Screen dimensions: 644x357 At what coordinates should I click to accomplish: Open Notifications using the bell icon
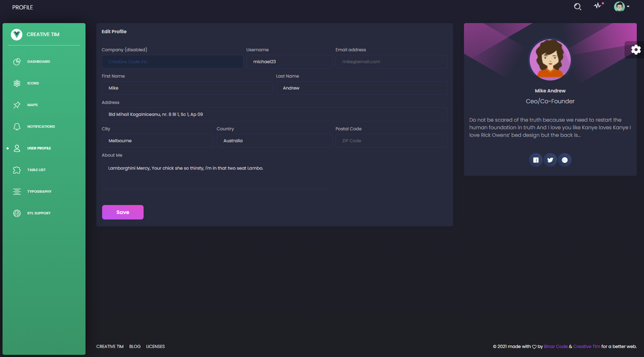[17, 126]
